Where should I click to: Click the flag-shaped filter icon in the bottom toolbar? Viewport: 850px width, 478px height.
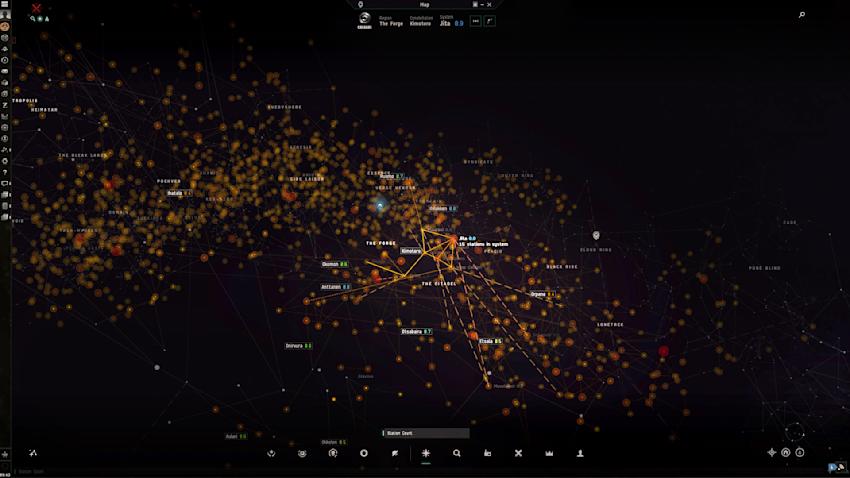tap(395, 453)
